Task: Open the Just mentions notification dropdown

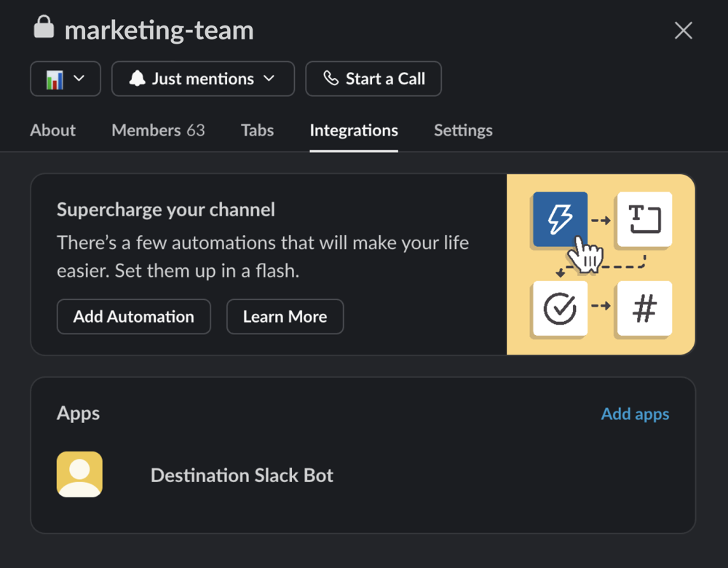Action: pyautogui.click(x=202, y=79)
